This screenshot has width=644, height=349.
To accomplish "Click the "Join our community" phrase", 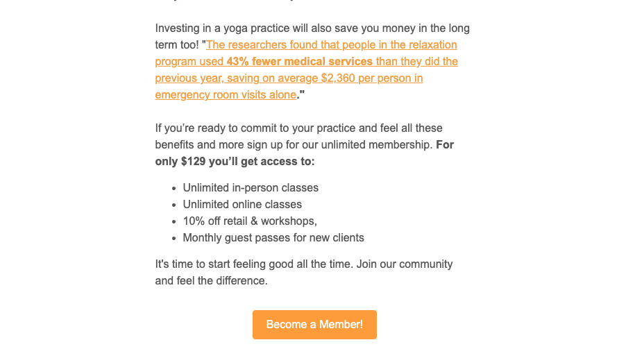I will click(x=405, y=264).
